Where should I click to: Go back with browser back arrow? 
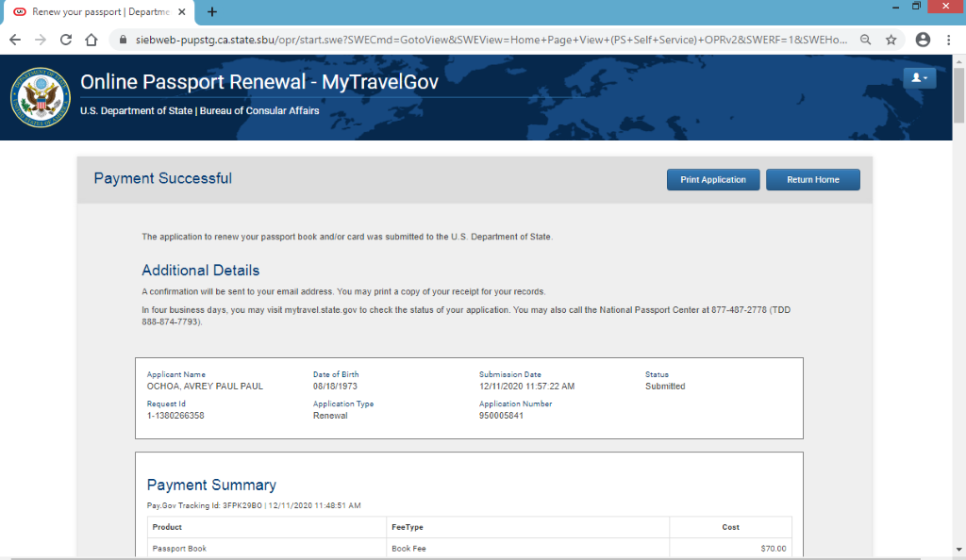tap(15, 40)
